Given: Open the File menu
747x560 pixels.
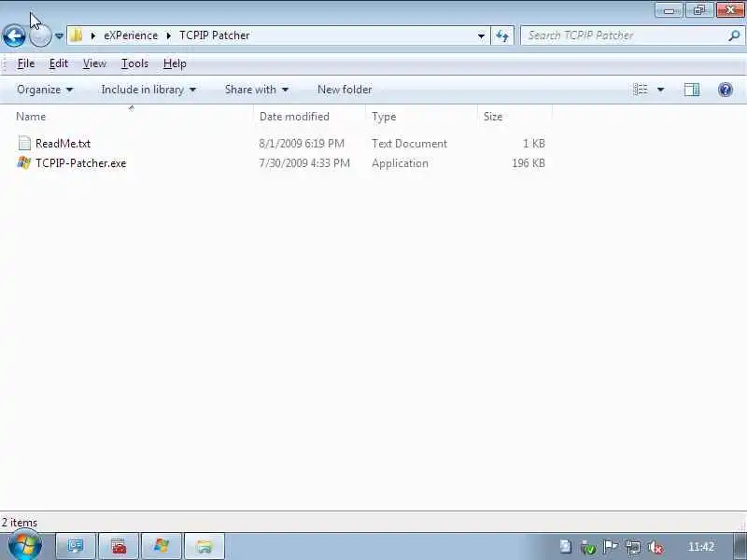Looking at the screenshot, I should (x=26, y=63).
